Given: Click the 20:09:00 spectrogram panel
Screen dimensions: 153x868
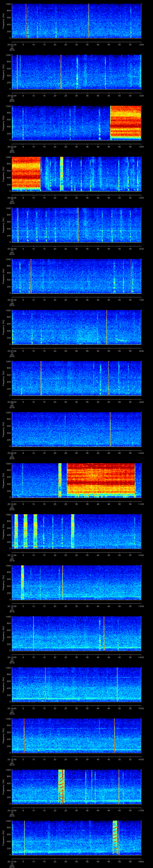Looking at the screenshot, I should tap(77, 429).
